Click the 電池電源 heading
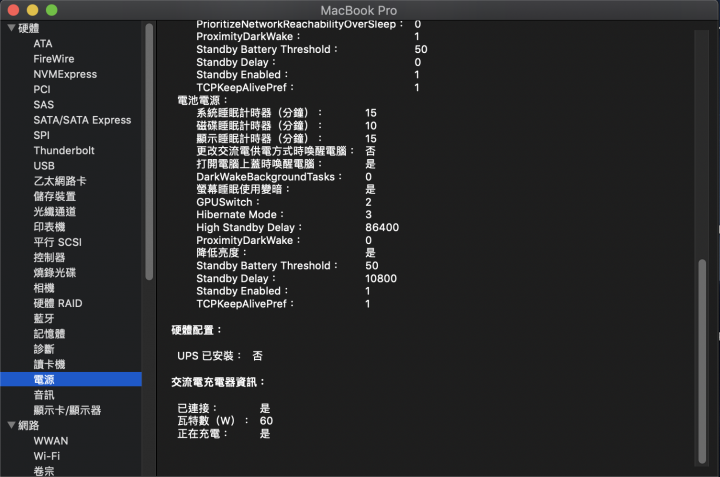720x477 pixels. [x=202, y=100]
